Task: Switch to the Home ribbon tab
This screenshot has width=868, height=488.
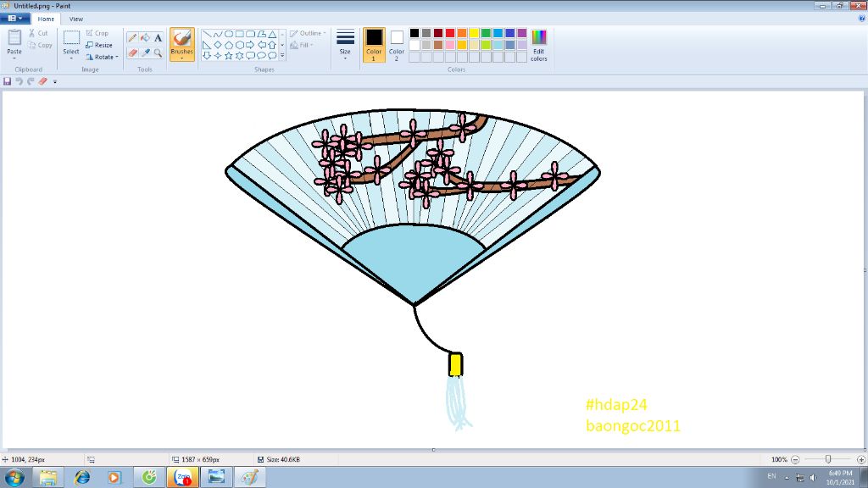Action: point(46,19)
